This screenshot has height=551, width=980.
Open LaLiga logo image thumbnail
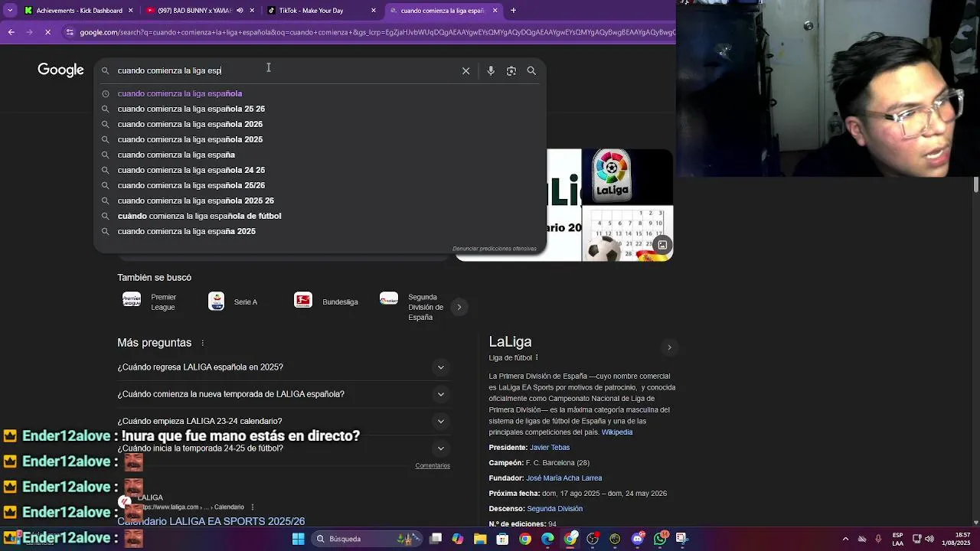[628, 177]
